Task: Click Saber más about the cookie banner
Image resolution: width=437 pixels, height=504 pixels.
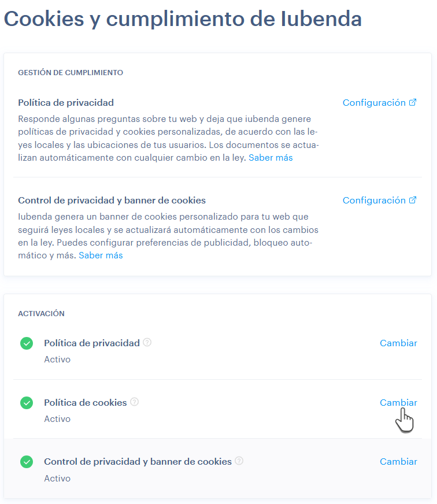Action: (101, 255)
